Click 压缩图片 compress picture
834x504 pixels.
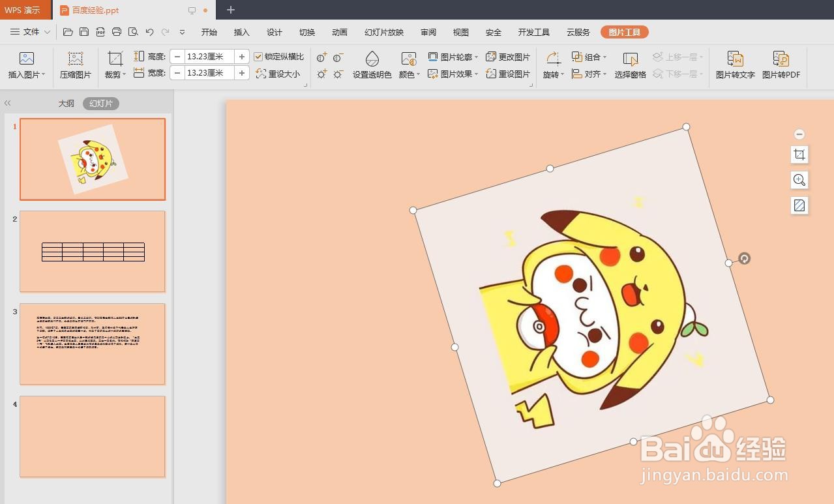76,65
